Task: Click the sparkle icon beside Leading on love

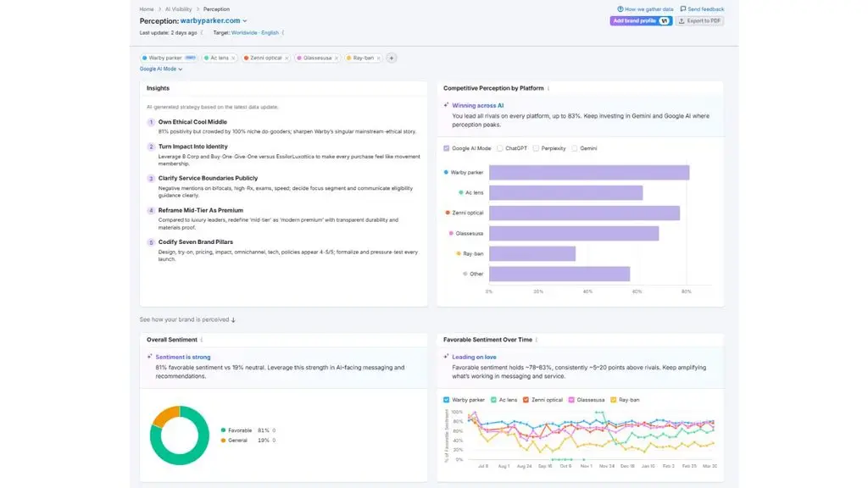Action: [x=446, y=357]
